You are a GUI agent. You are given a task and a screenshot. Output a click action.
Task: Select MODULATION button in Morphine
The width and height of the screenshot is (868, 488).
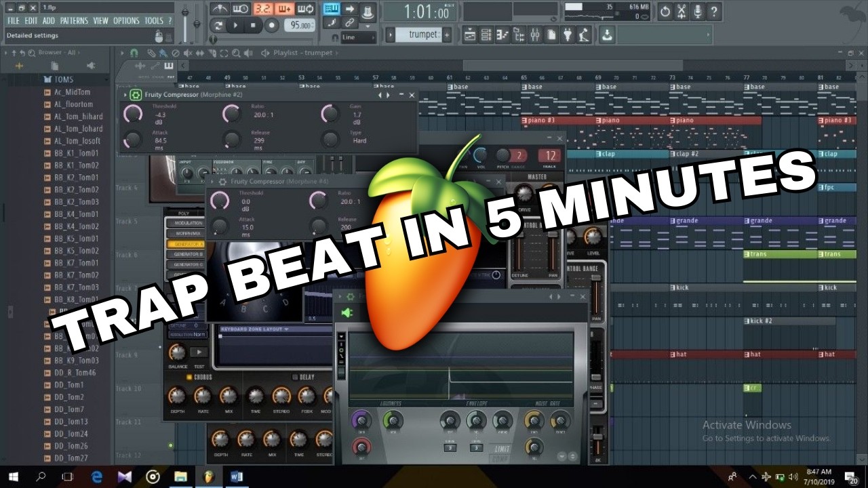[x=185, y=222]
